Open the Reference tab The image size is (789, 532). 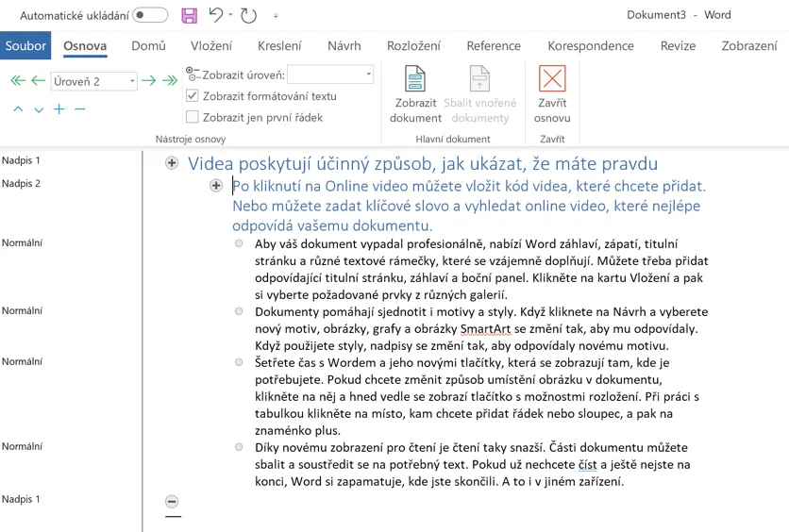[494, 46]
